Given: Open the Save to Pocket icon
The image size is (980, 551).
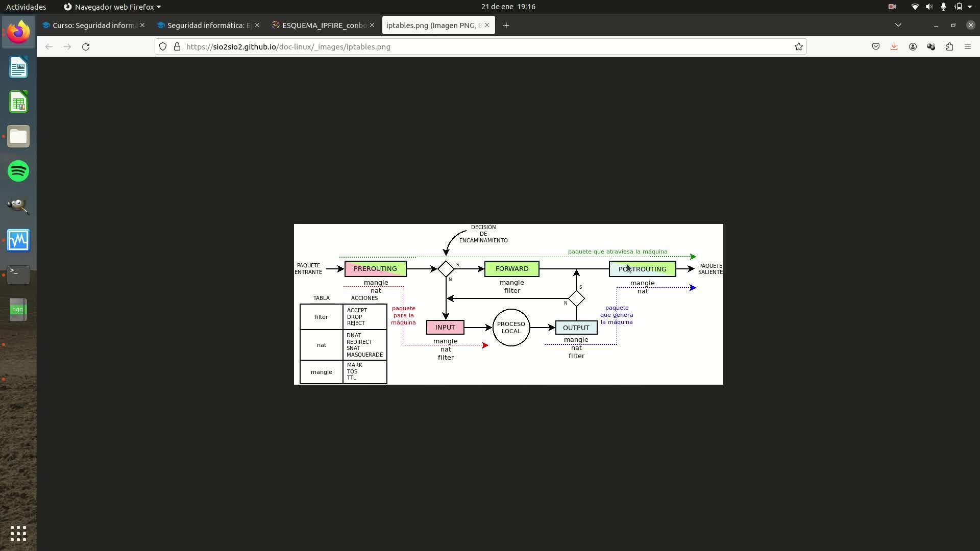Looking at the screenshot, I should (875, 46).
